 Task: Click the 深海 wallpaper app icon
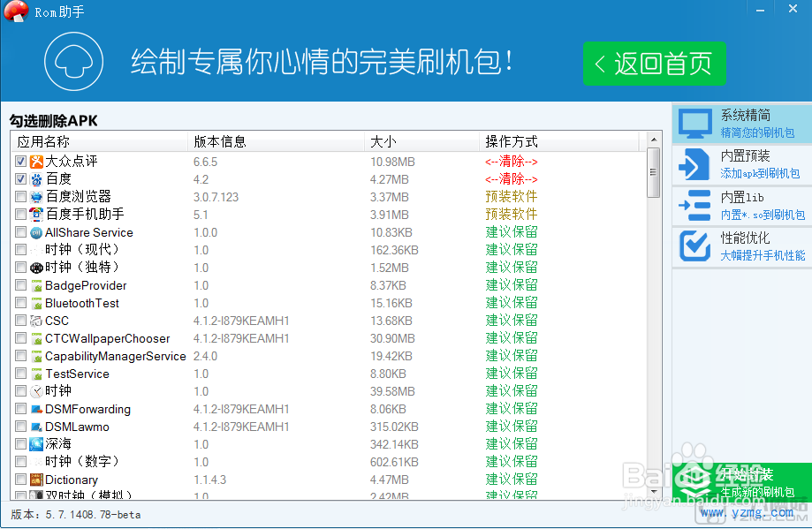click(x=36, y=444)
